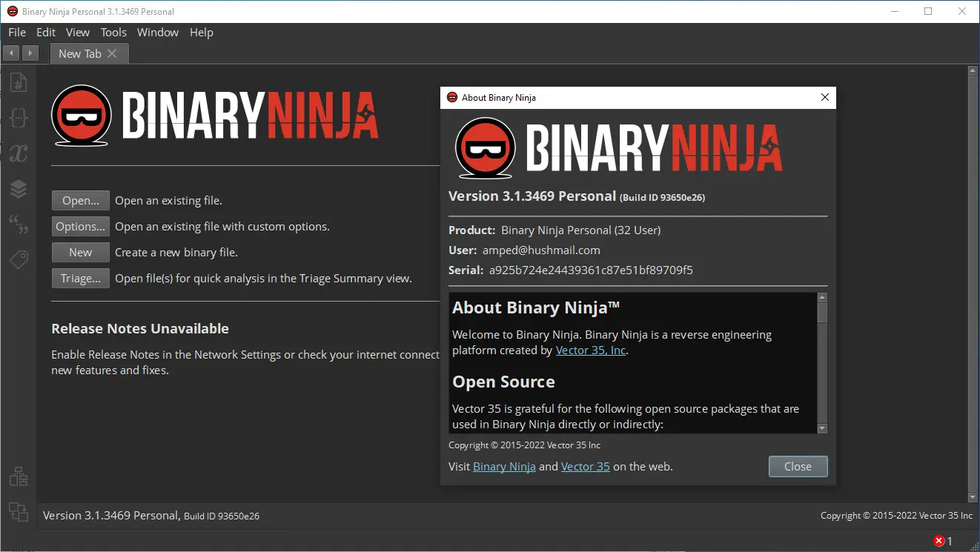Click the 'About Binary Ninja™' heading
This screenshot has width=980, height=552.
pyautogui.click(x=536, y=307)
